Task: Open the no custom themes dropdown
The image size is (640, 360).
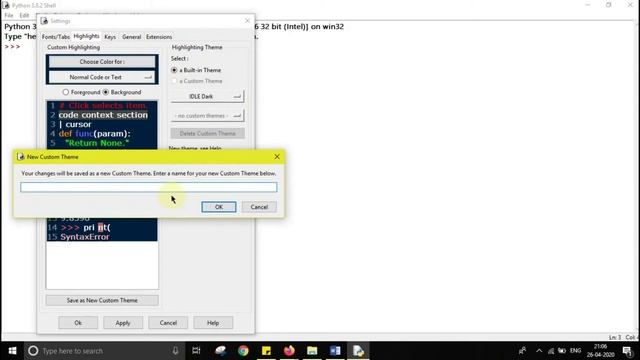Action: [x=207, y=116]
